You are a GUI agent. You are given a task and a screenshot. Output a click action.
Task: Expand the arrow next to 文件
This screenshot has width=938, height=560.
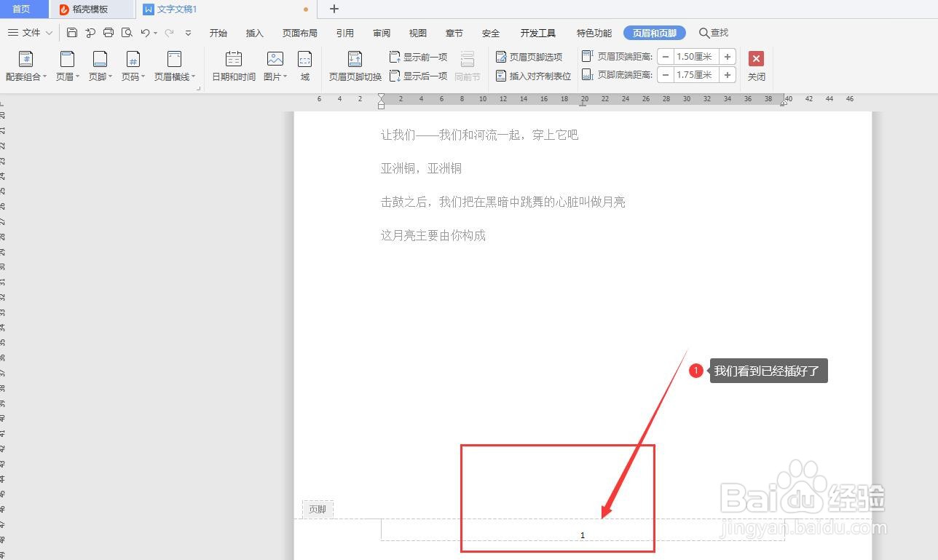tap(49, 33)
